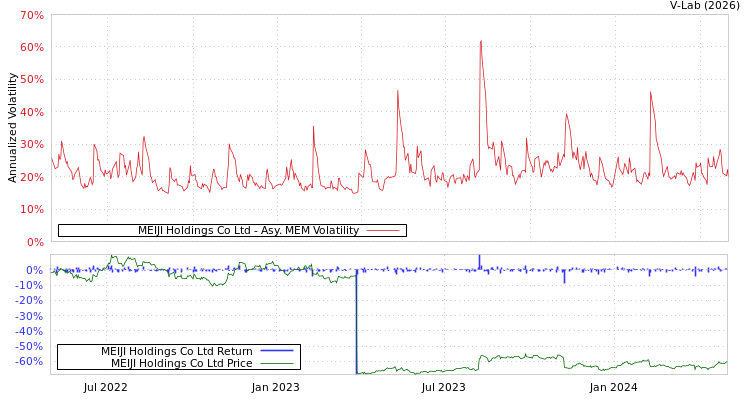Click the highest volatility peak above 60%
Viewport: 750px width, 400px height.
click(x=480, y=42)
